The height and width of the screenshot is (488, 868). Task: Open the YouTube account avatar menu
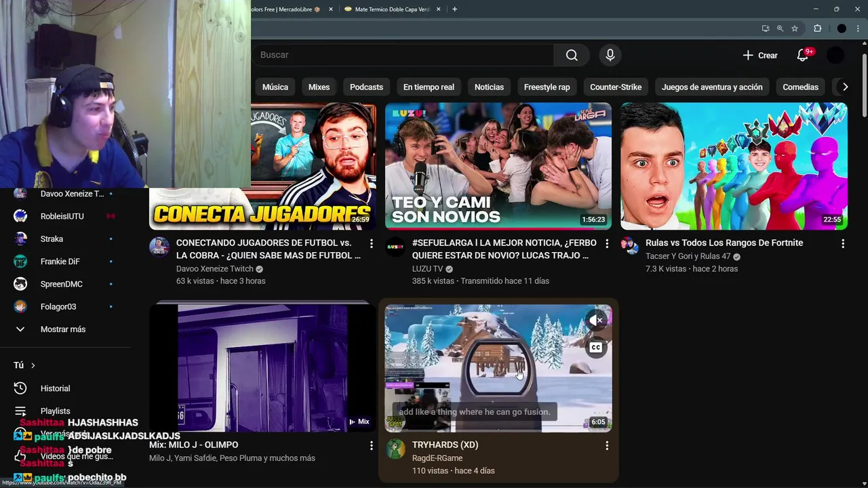point(835,55)
